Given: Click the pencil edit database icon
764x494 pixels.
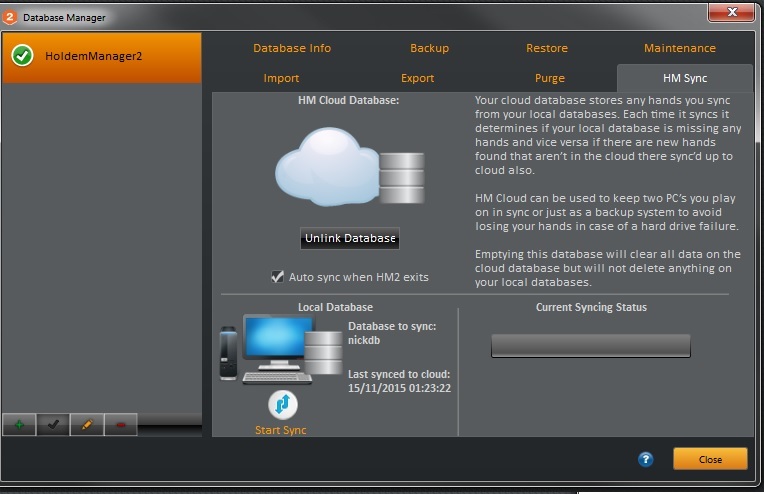Looking at the screenshot, I should (x=87, y=424).
